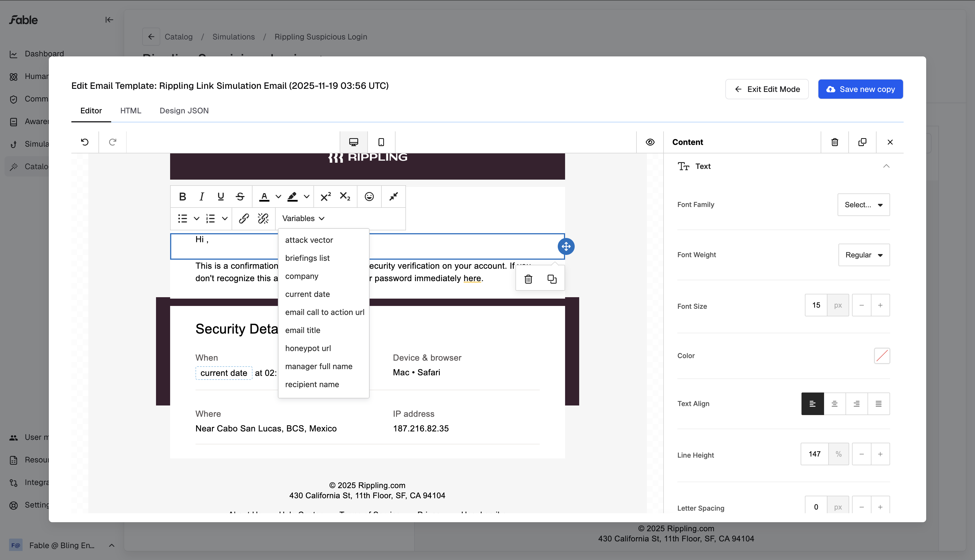This screenshot has width=975, height=560.
Task: Insert the manager full name variable
Action: 323,366
